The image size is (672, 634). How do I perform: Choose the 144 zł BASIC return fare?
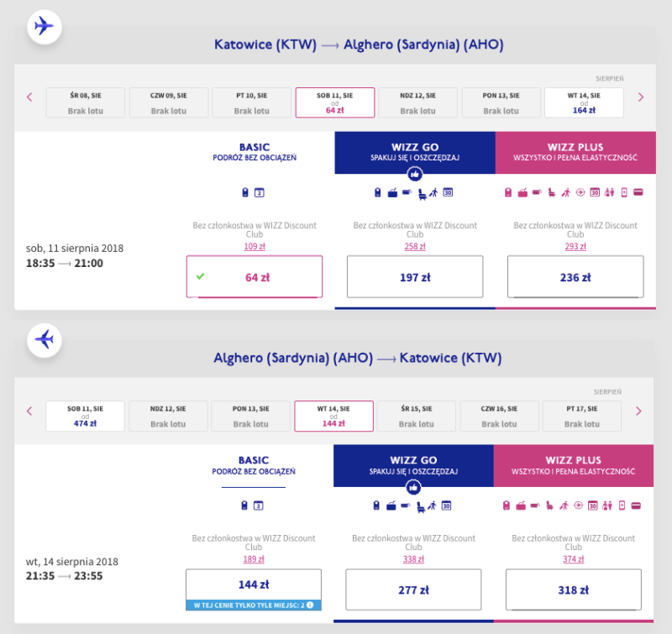tap(254, 584)
